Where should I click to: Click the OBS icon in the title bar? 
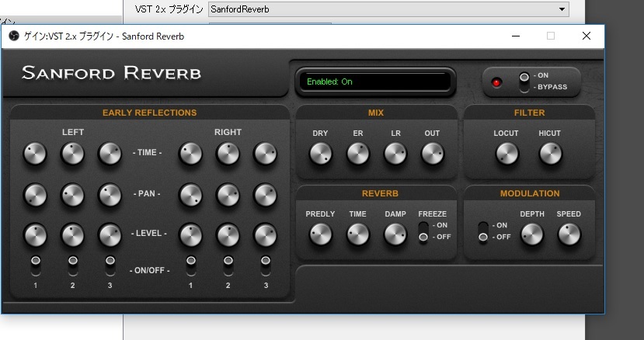(x=14, y=36)
